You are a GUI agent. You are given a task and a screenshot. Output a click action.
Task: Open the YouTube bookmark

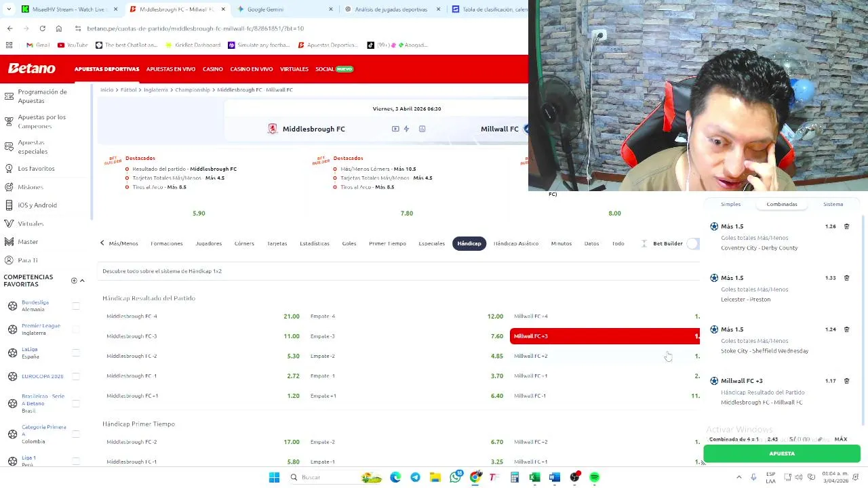73,45
